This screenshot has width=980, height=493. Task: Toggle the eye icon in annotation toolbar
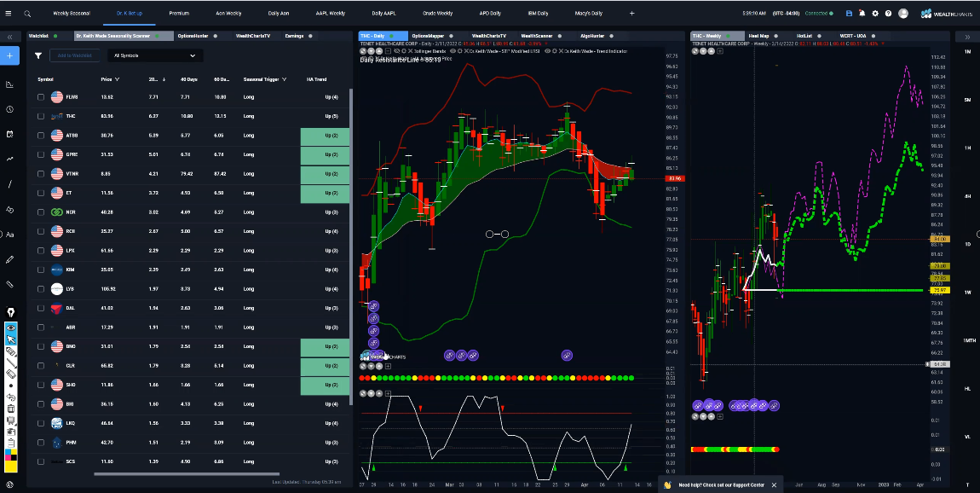point(10,328)
